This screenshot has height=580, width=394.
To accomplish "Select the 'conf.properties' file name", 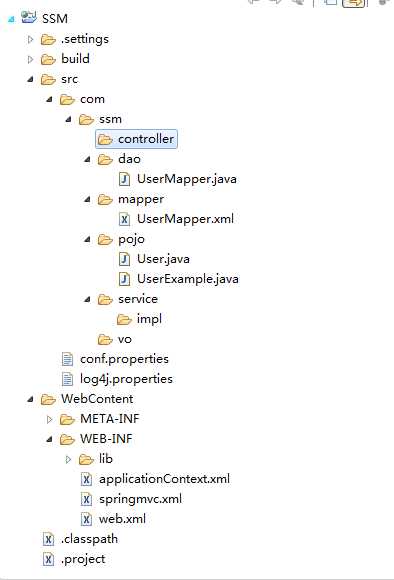I will tap(124, 359).
